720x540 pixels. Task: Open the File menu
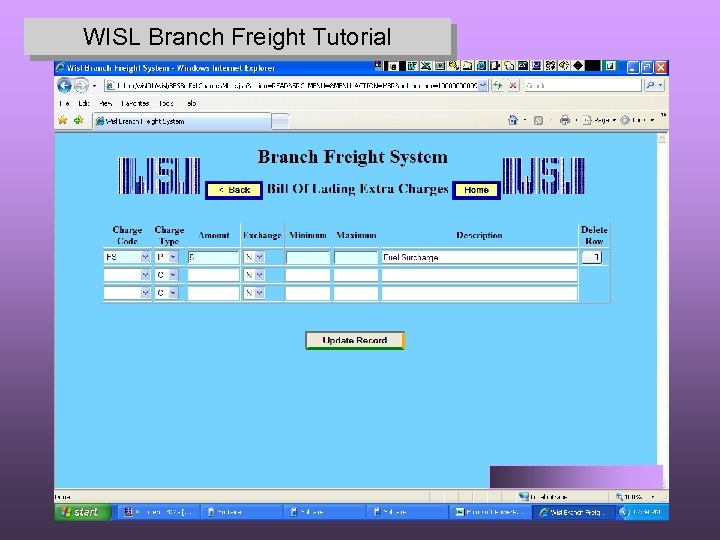[64, 103]
